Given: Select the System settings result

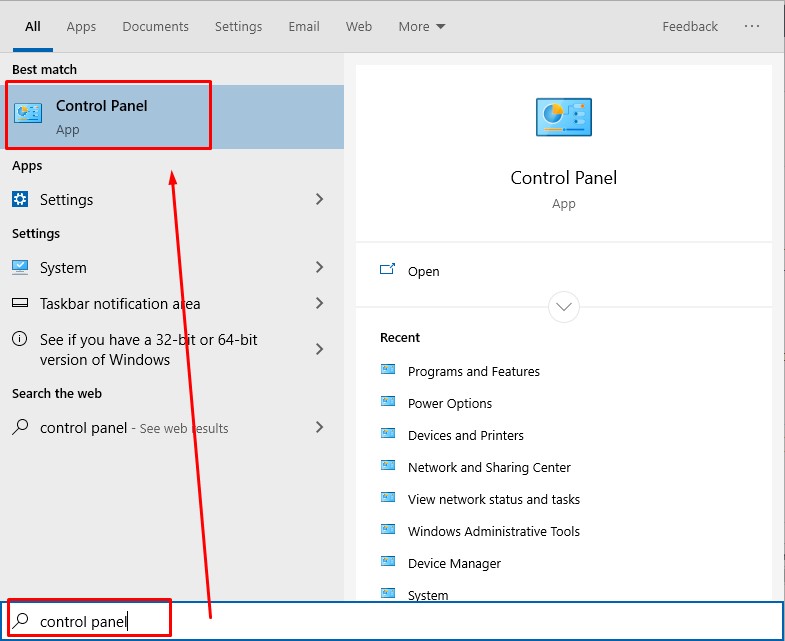Looking at the screenshot, I should coord(172,267).
